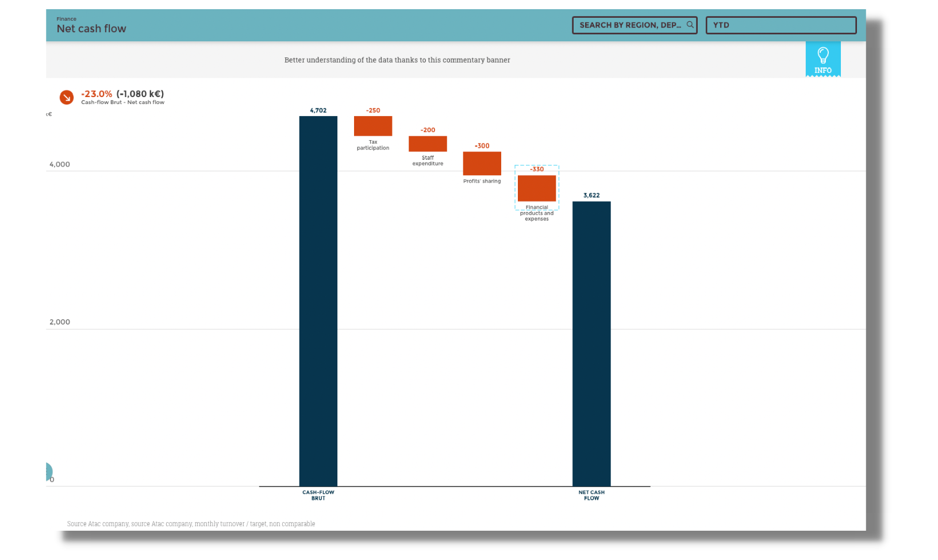Click the Staff expenditure orange bar

click(x=428, y=144)
